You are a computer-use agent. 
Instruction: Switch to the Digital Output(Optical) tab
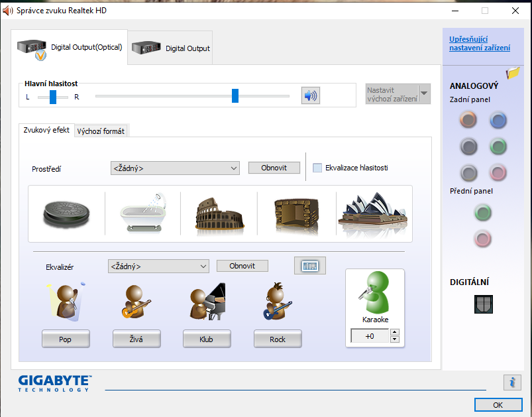(x=70, y=48)
